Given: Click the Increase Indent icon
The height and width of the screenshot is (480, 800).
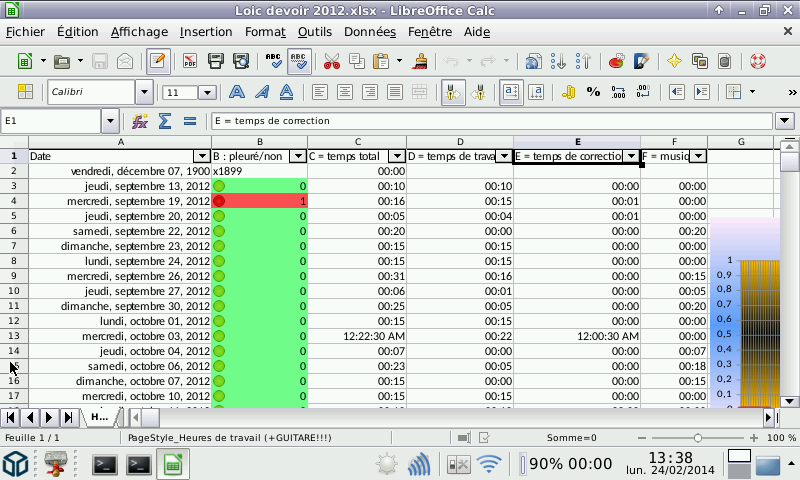Looking at the screenshot, I should (x=702, y=92).
